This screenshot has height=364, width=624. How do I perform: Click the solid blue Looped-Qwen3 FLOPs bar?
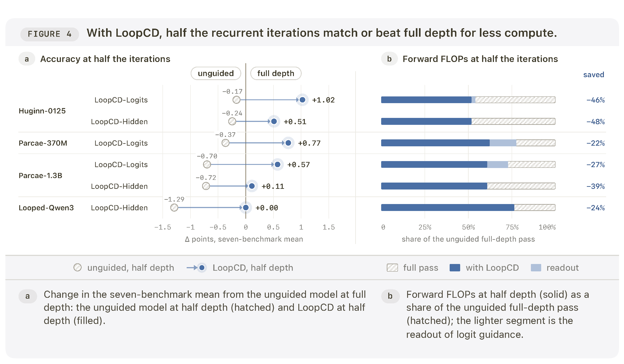point(448,208)
